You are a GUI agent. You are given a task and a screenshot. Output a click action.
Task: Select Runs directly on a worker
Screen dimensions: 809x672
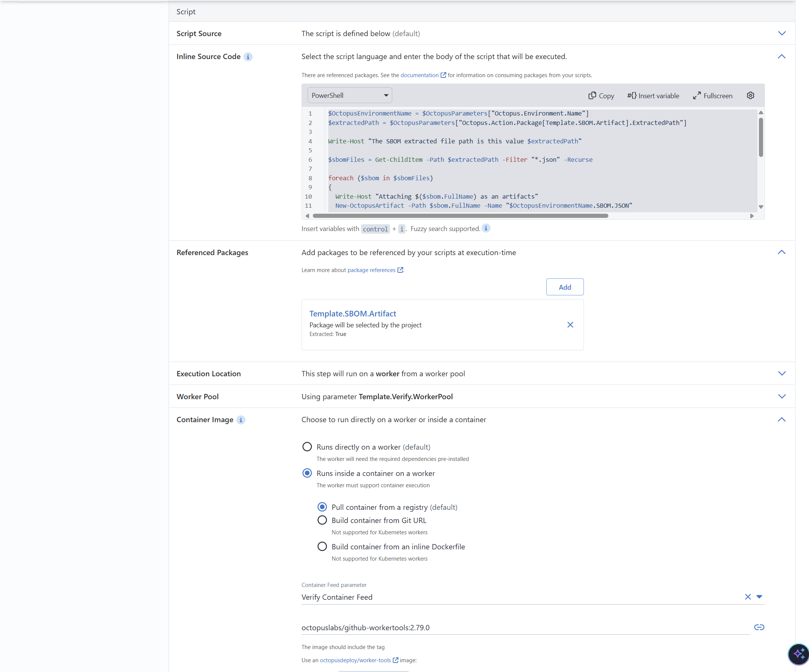307,447
